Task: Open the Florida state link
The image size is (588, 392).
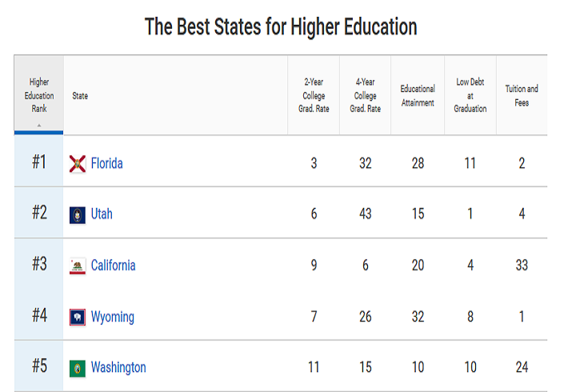Action: pyautogui.click(x=106, y=164)
